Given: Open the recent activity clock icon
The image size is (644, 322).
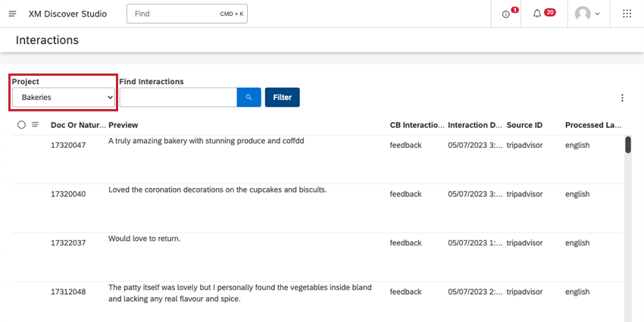Looking at the screenshot, I should [x=506, y=14].
